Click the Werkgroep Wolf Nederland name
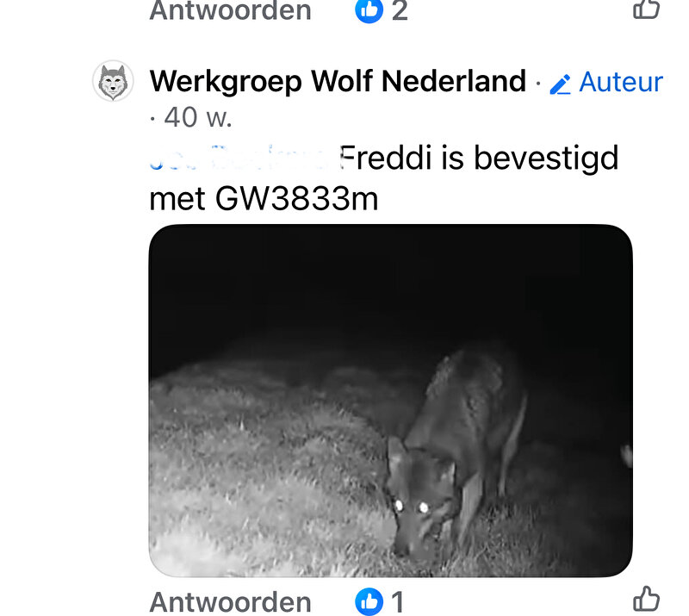 click(x=338, y=81)
